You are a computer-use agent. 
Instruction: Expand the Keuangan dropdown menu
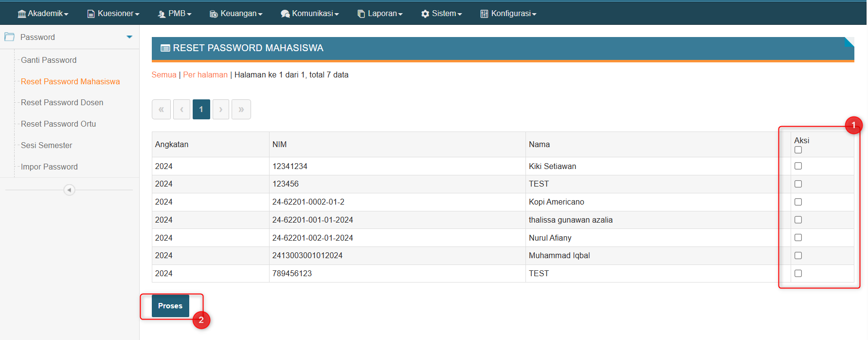point(236,14)
